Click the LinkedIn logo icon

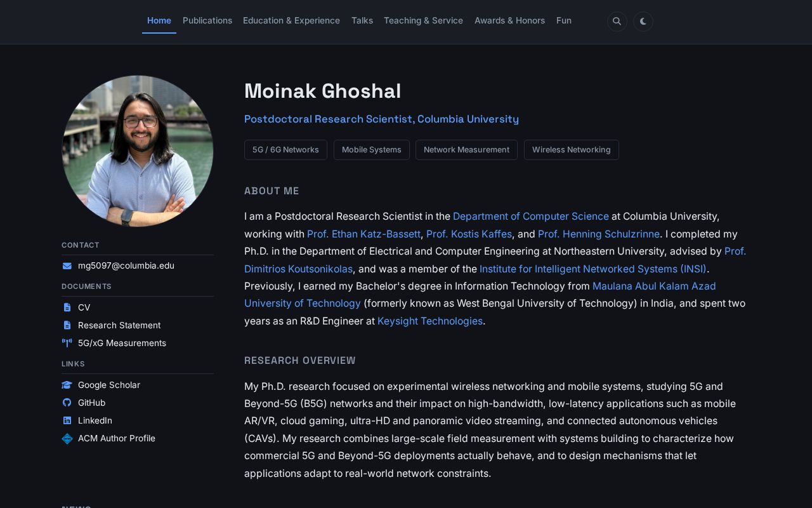tap(67, 420)
